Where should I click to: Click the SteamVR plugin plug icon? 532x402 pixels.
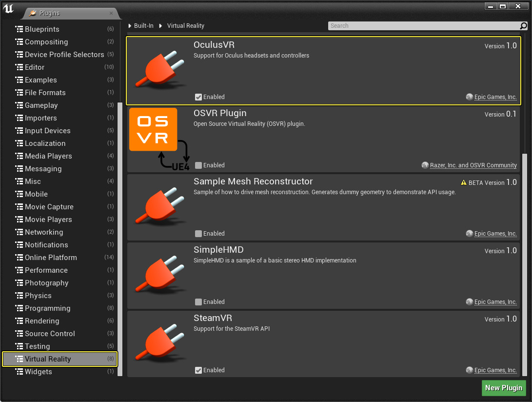159,344
